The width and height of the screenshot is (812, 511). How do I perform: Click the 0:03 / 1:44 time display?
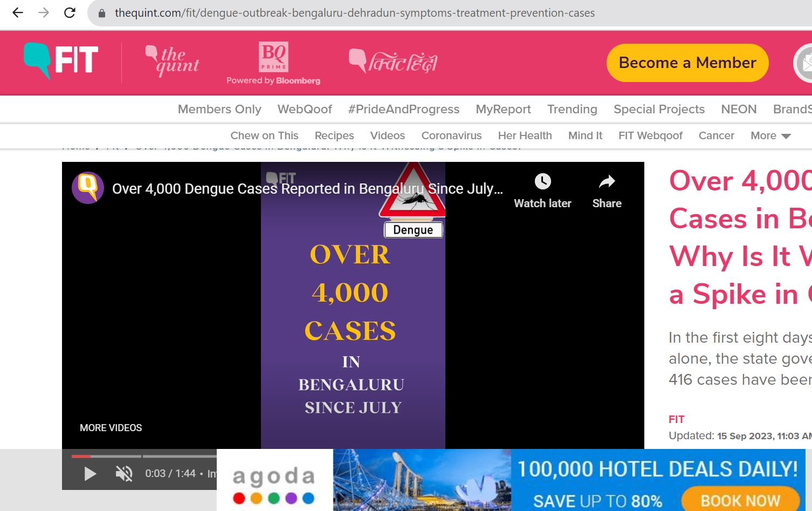170,473
